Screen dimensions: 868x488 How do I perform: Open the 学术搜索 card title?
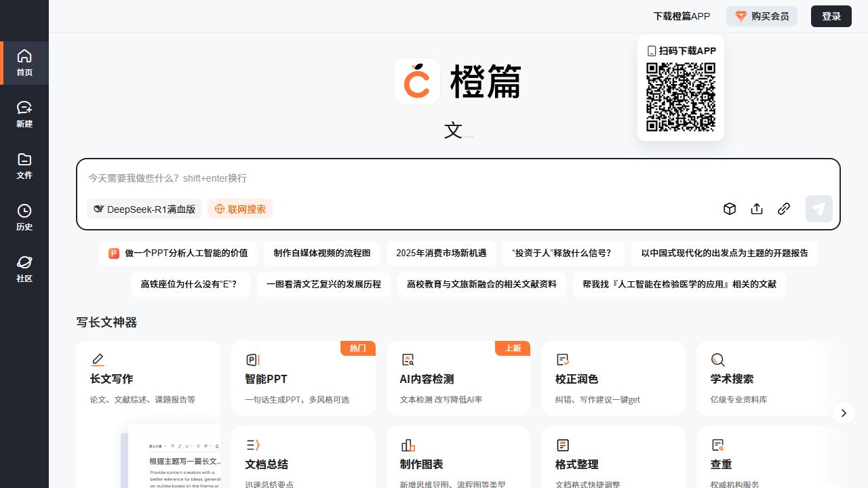732,379
